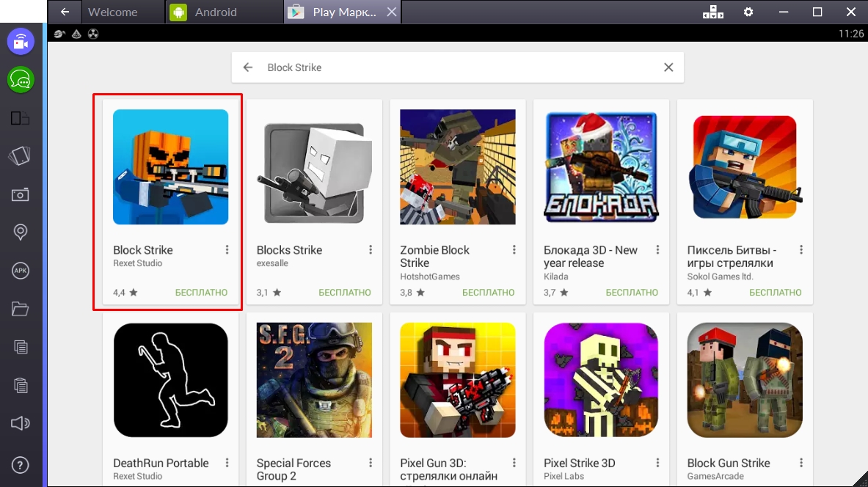Click БЕСПЛАТНО under Блокада 3D
Screen dimensions: 868x487
632,293
